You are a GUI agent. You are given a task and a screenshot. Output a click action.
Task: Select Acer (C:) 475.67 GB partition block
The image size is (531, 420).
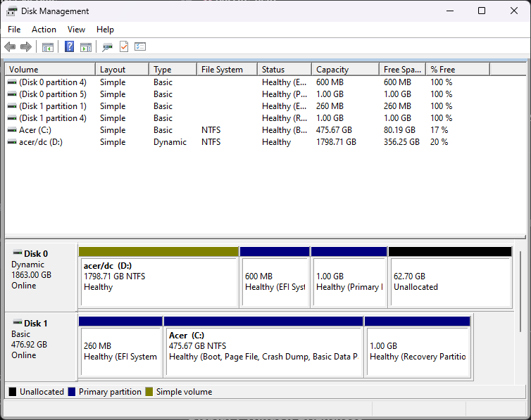coord(263,347)
